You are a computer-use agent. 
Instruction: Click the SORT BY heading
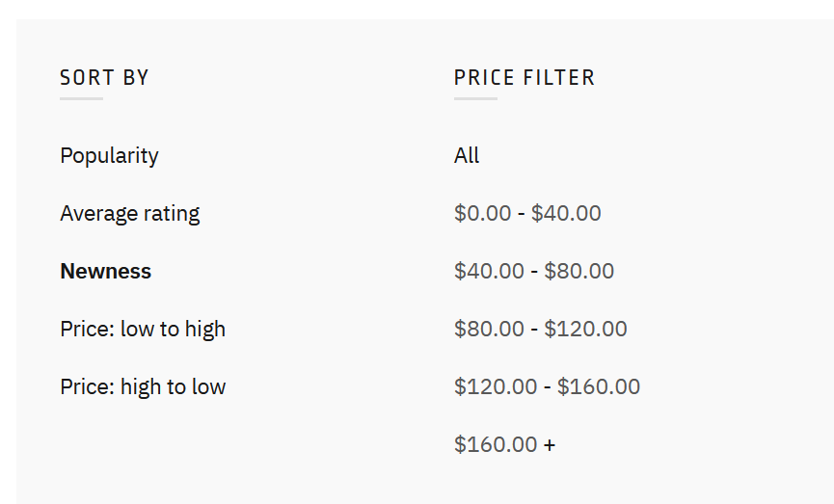(x=104, y=78)
